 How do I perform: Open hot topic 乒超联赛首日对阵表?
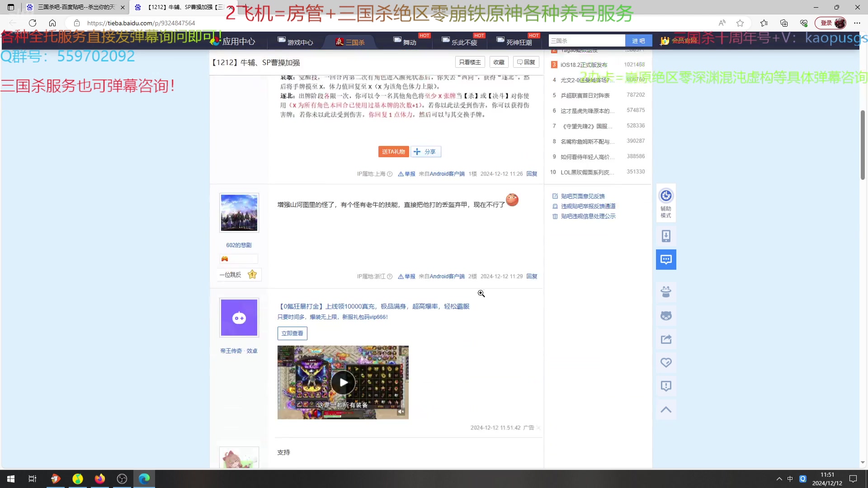click(585, 95)
